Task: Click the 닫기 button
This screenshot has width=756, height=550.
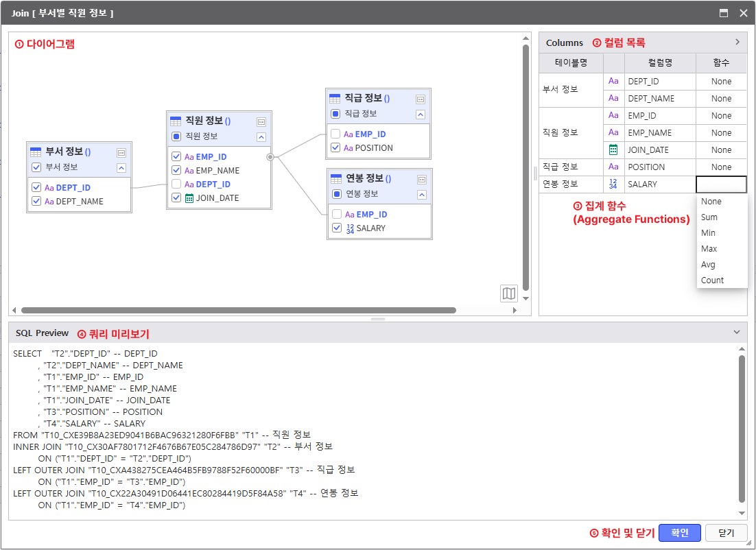Action: 726,533
